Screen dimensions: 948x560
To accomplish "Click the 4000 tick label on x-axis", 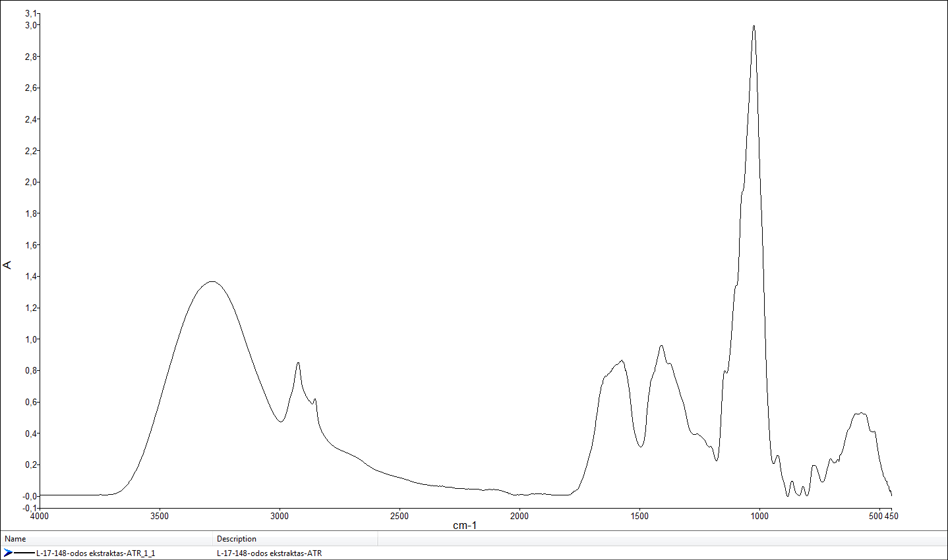I will 40,516.
